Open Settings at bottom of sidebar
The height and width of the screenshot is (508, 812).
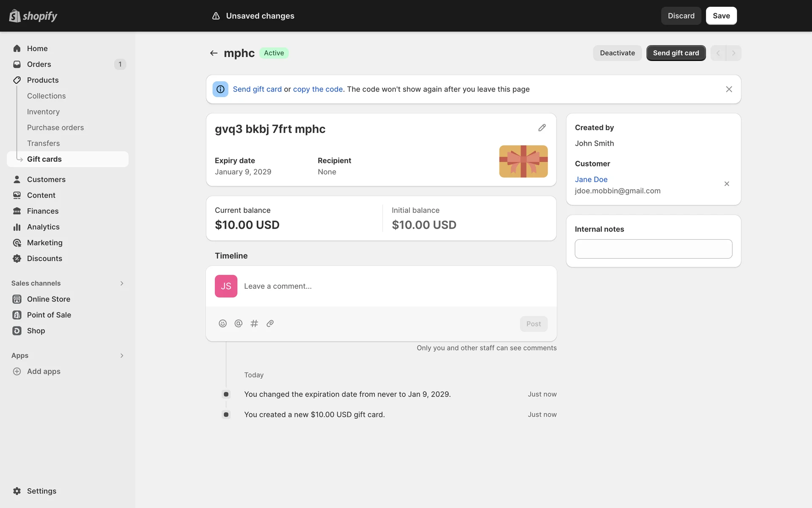pyautogui.click(x=41, y=491)
